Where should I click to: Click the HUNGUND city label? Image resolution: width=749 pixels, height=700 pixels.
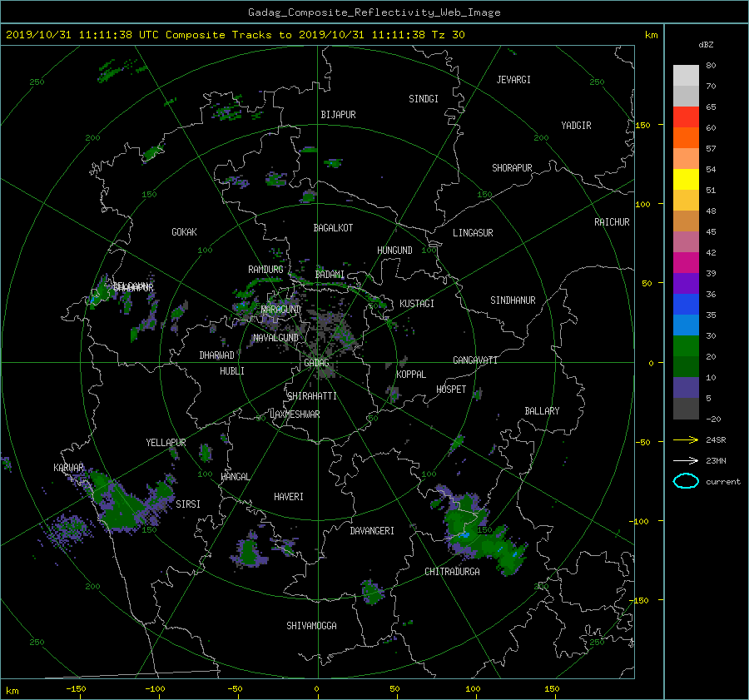pos(394,251)
